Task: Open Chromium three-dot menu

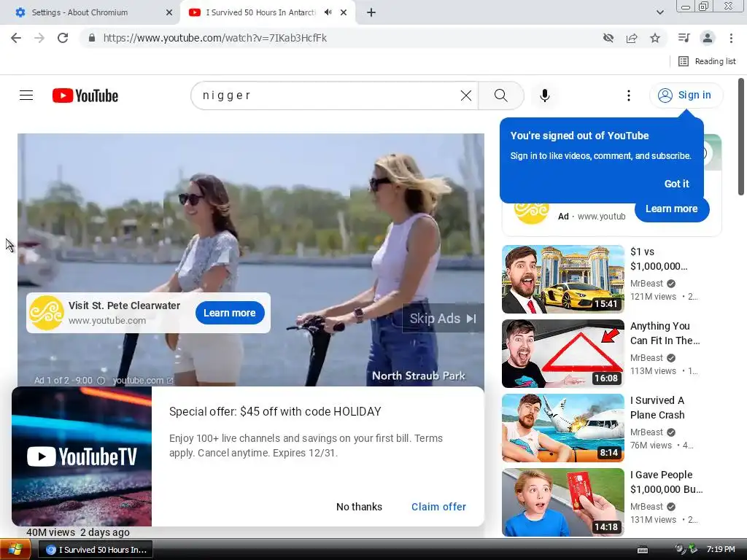Action: click(x=731, y=38)
